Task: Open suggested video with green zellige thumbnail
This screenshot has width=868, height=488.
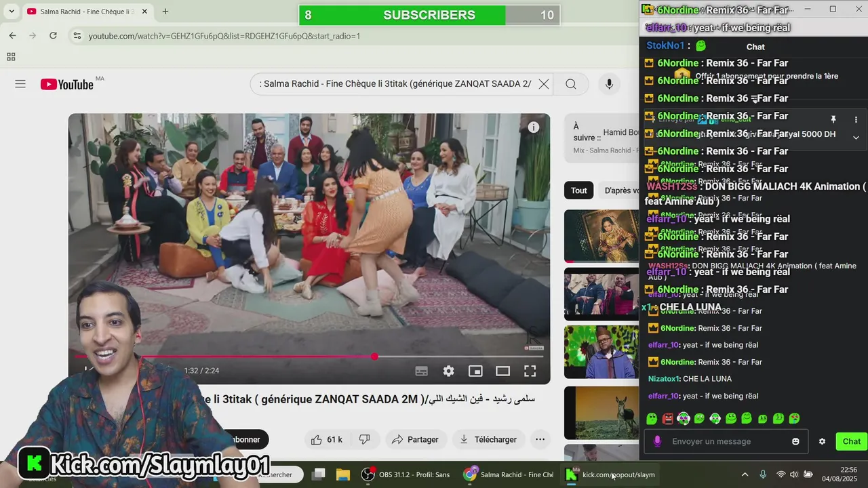Action: click(x=601, y=352)
